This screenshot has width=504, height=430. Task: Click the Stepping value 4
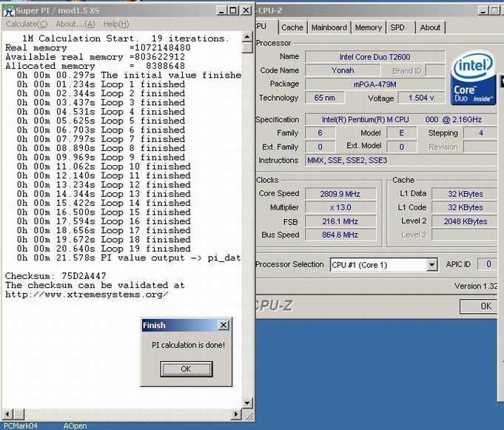pyautogui.click(x=481, y=133)
